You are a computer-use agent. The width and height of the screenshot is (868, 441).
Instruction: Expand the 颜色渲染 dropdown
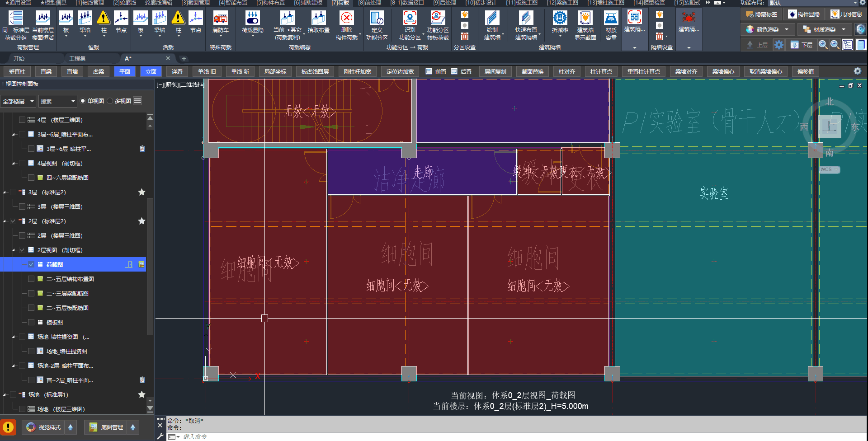click(787, 29)
